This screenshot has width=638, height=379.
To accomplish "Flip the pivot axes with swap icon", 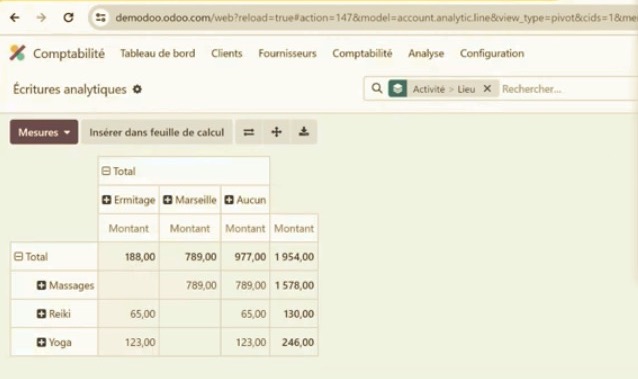I will point(249,132).
